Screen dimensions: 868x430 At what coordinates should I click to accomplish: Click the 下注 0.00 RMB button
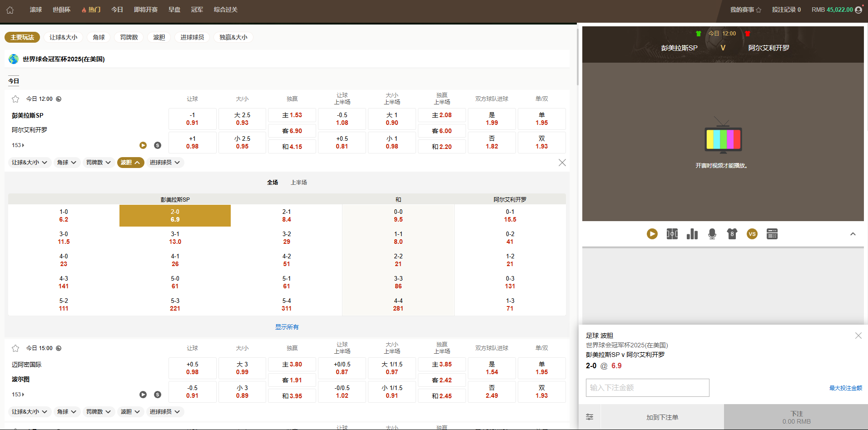tap(796, 417)
